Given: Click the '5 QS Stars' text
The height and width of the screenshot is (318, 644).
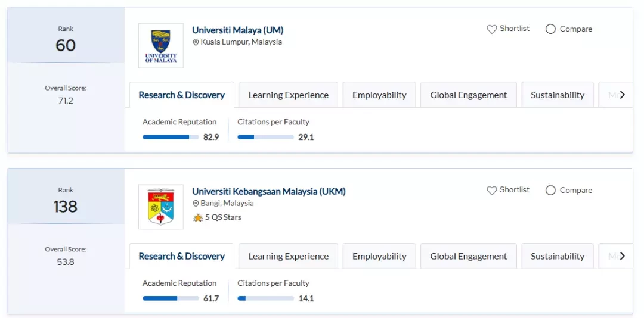Looking at the screenshot, I should point(223,217).
